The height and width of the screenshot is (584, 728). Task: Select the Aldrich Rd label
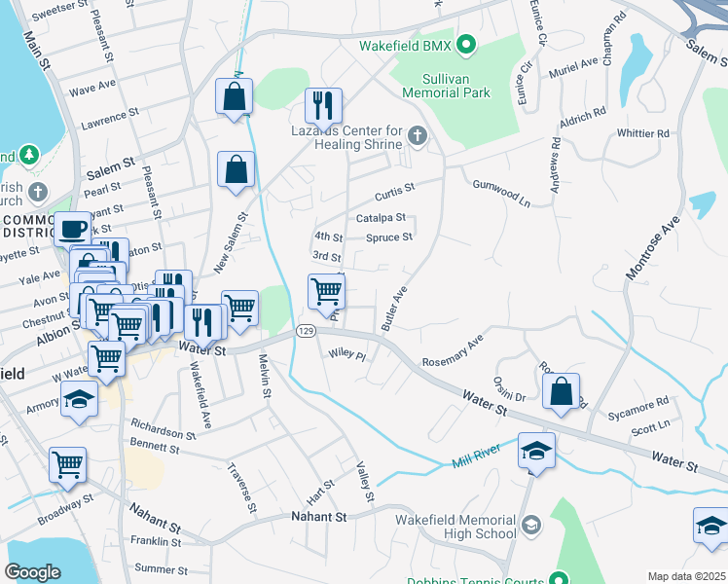[583, 118]
